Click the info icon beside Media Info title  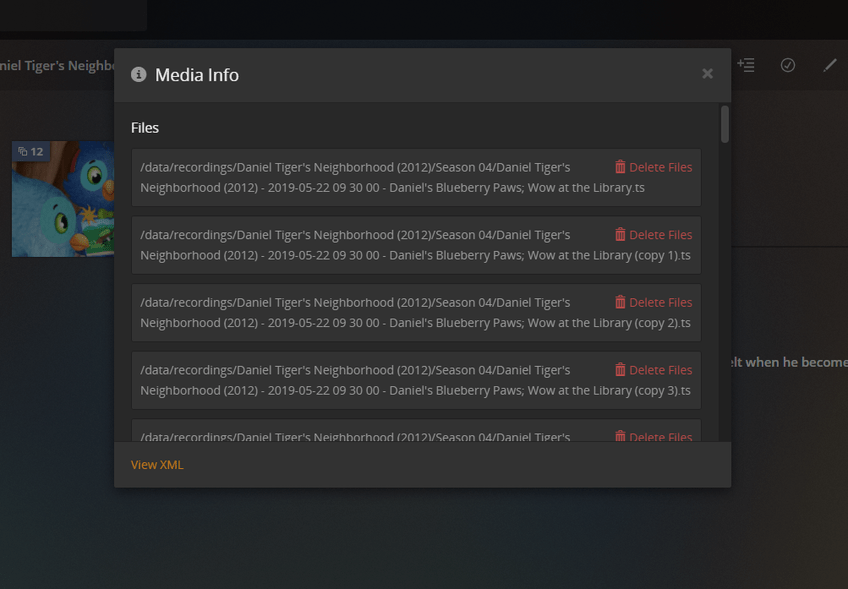tap(139, 75)
